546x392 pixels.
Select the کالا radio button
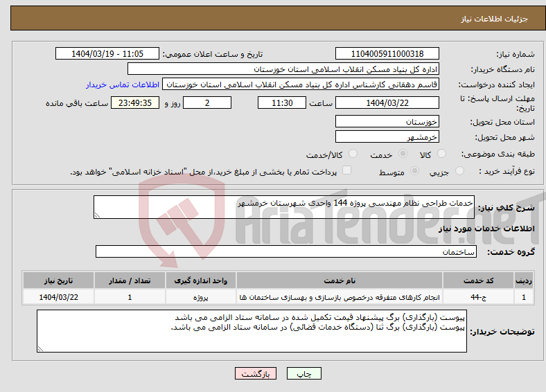(x=441, y=154)
